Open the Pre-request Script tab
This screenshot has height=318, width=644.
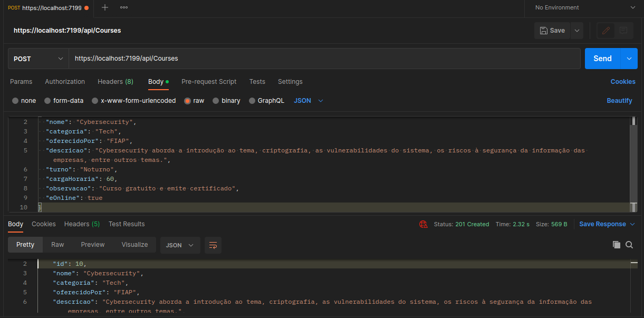209,82
